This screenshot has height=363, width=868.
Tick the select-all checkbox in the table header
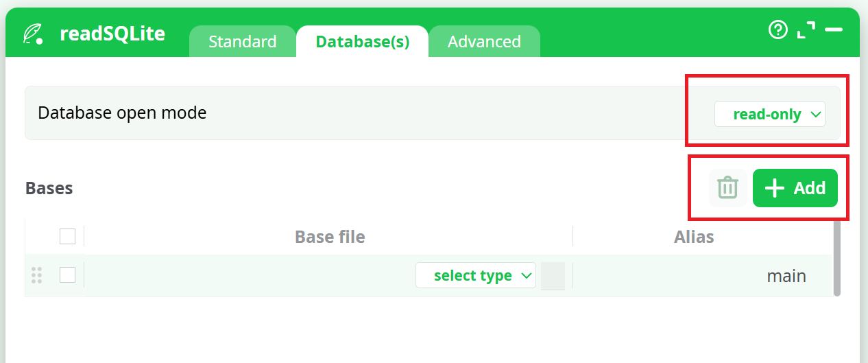point(67,237)
